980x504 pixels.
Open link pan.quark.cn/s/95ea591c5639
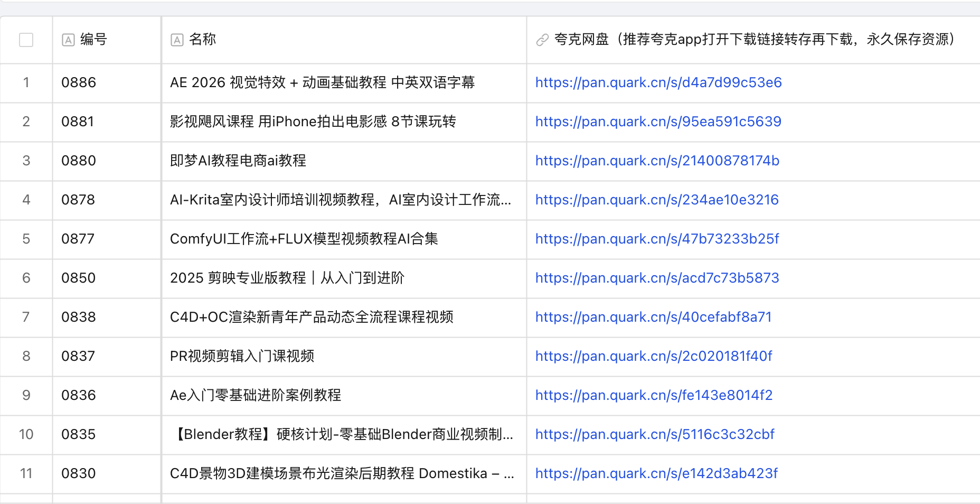658,122
